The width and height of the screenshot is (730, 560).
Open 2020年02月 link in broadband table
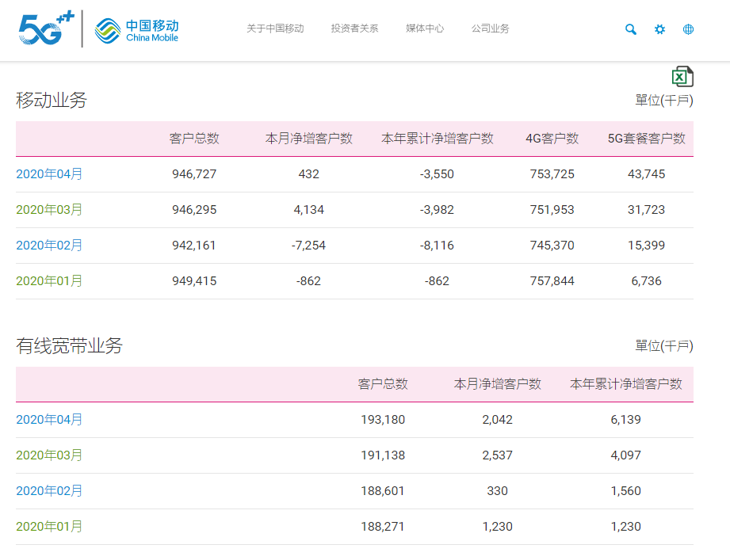[x=49, y=491]
